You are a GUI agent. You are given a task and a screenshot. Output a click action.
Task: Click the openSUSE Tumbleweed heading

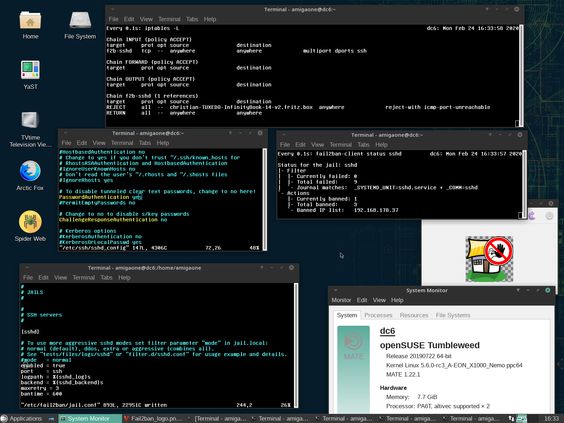(429, 345)
